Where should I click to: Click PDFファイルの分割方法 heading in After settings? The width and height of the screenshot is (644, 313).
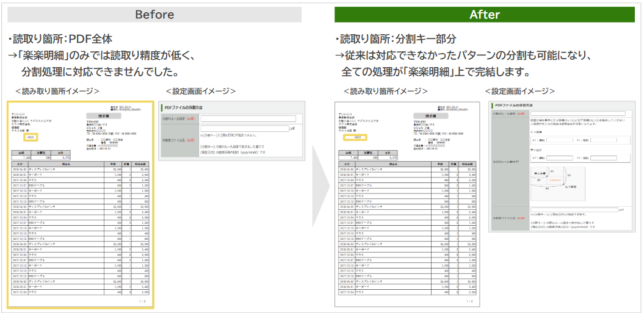pos(521,105)
